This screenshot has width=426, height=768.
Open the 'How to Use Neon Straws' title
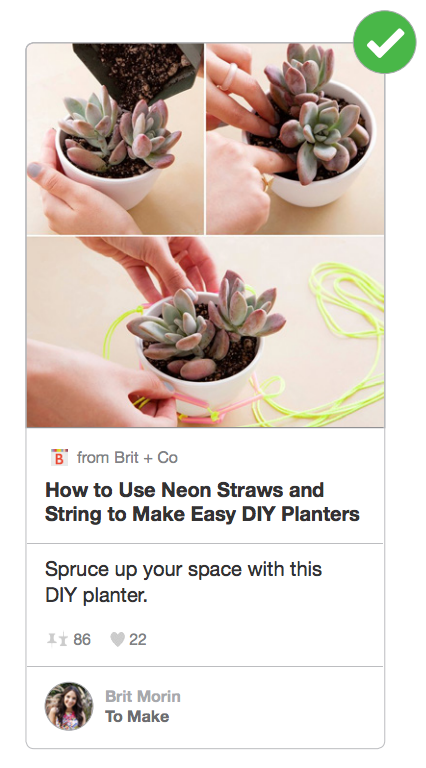[185, 490]
